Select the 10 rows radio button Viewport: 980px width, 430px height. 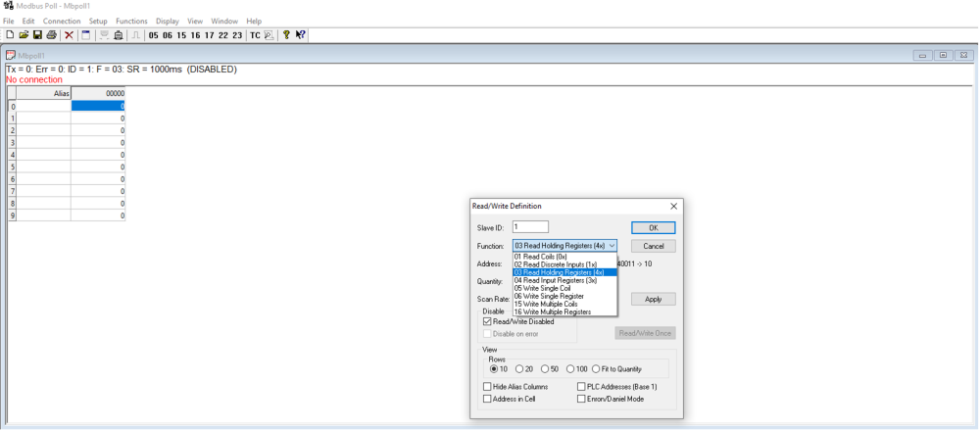coord(494,368)
